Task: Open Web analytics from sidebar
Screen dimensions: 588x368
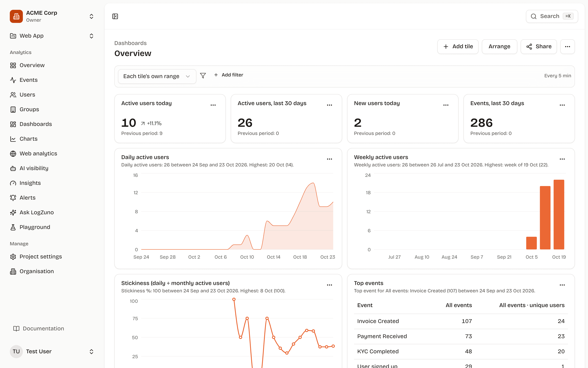Action: point(33,154)
